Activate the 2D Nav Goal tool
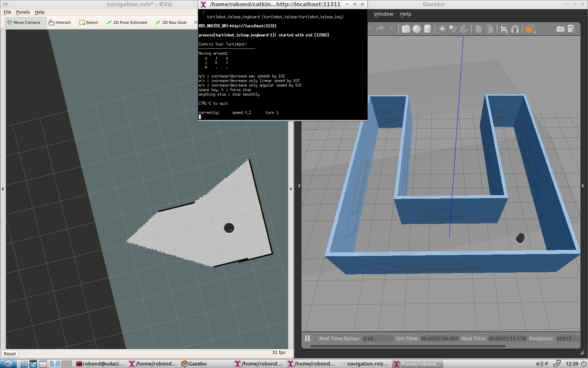 (x=171, y=22)
